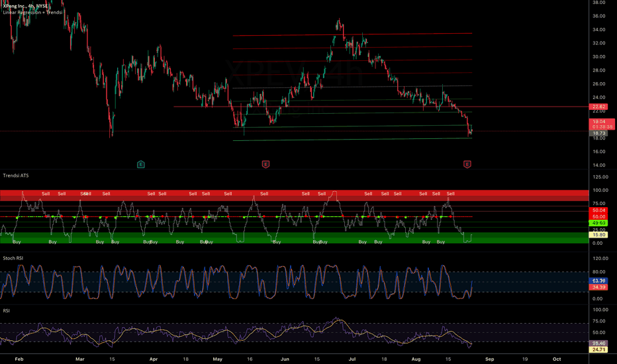
Task: Click the 22.62 horizontal line price label
Action: pyautogui.click(x=598, y=107)
